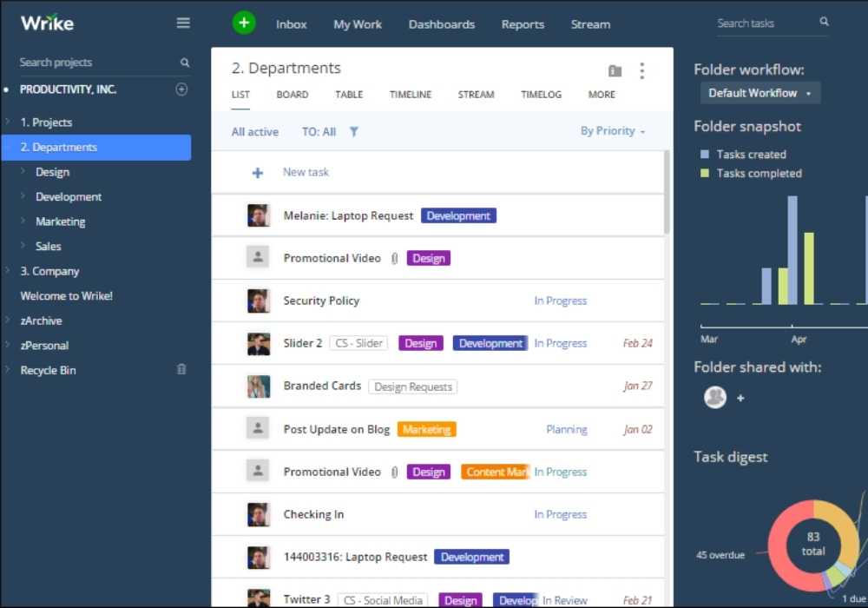
Task: Expand the Sales subfolder
Action: click(x=23, y=245)
